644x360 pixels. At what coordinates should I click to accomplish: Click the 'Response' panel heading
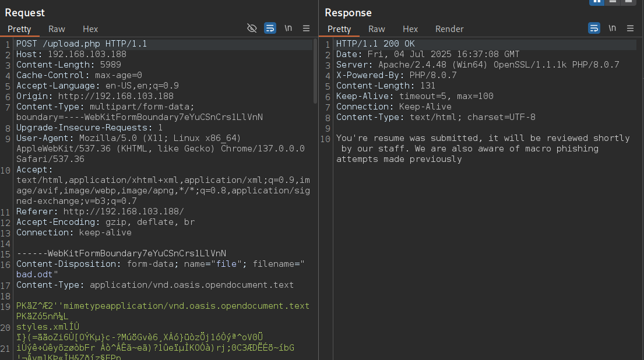tap(349, 13)
